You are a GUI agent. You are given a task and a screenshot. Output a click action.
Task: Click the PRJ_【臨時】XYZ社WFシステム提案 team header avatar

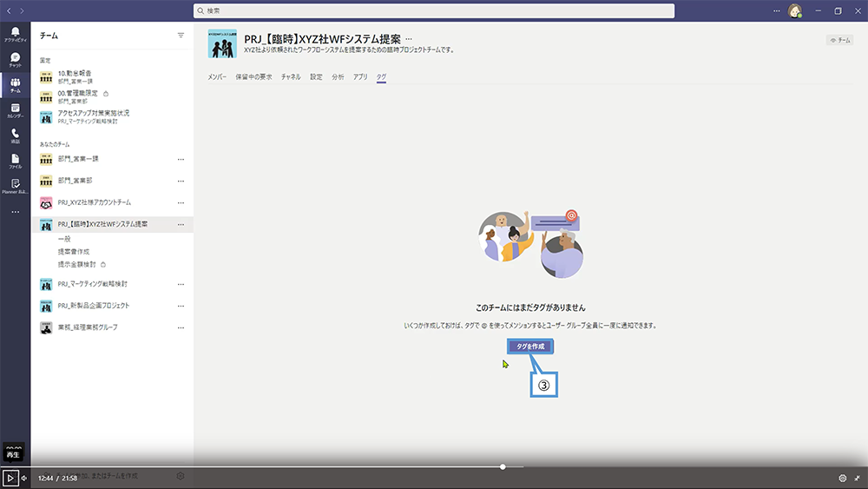(x=222, y=43)
